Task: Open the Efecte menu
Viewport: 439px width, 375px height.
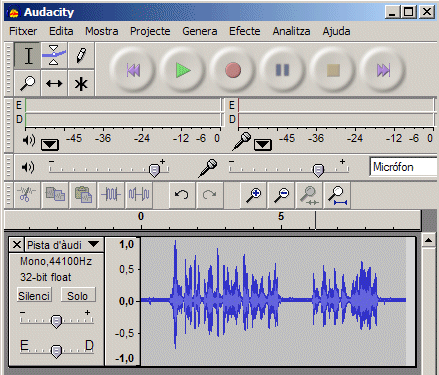Action: pyautogui.click(x=245, y=31)
